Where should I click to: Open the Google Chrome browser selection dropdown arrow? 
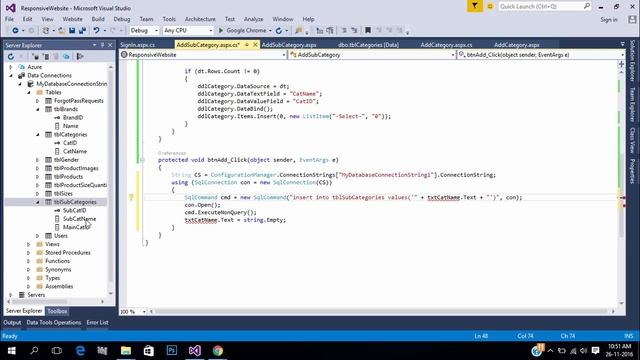pos(270,31)
